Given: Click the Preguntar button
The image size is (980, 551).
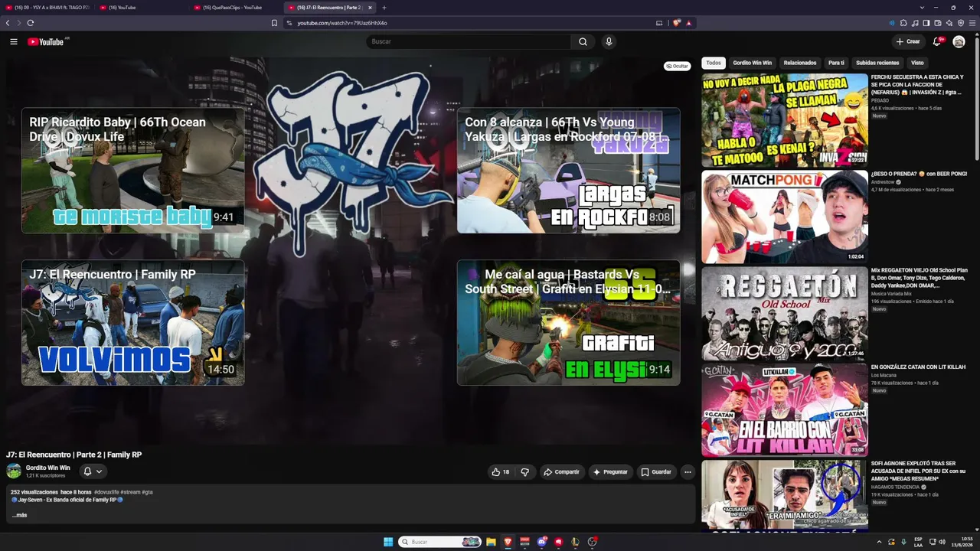Looking at the screenshot, I should [609, 472].
